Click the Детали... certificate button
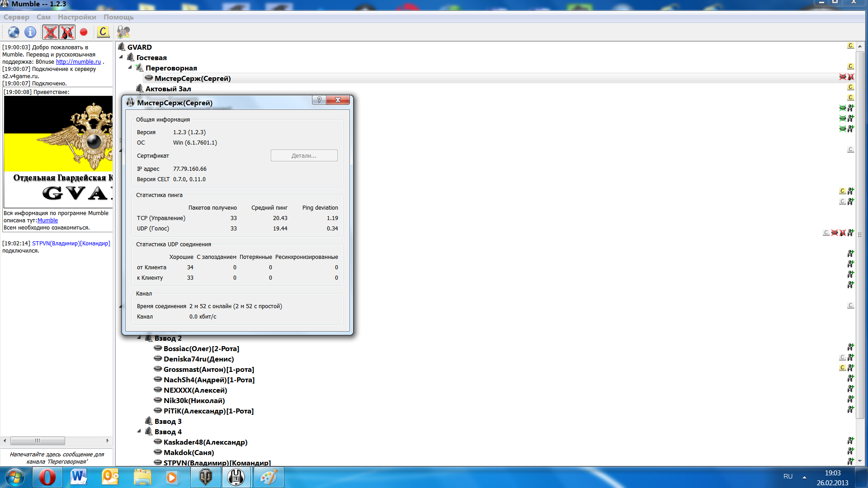 click(304, 155)
